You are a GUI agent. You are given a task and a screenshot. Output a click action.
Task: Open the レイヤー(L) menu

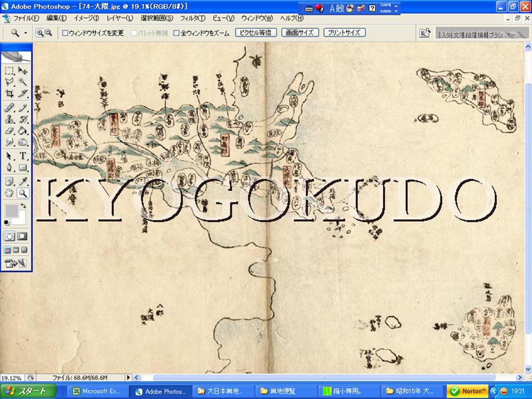click(120, 18)
